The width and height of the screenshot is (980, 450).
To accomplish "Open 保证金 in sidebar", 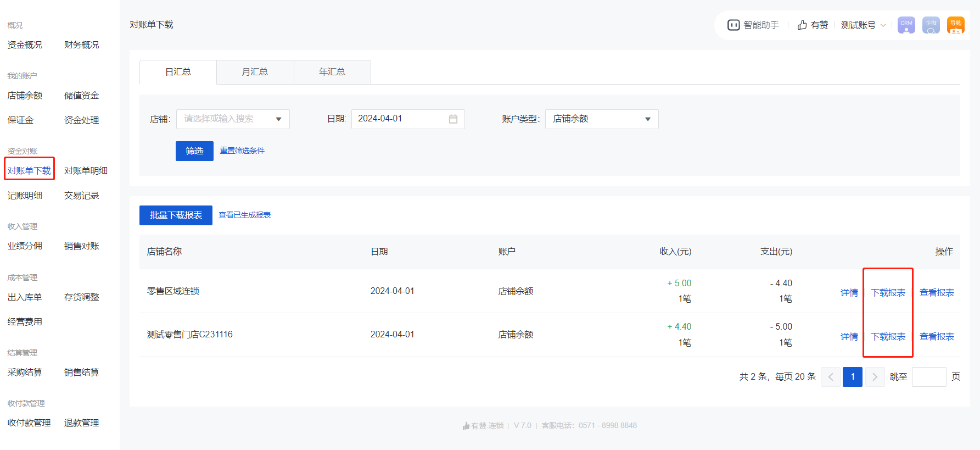I will tap(20, 120).
